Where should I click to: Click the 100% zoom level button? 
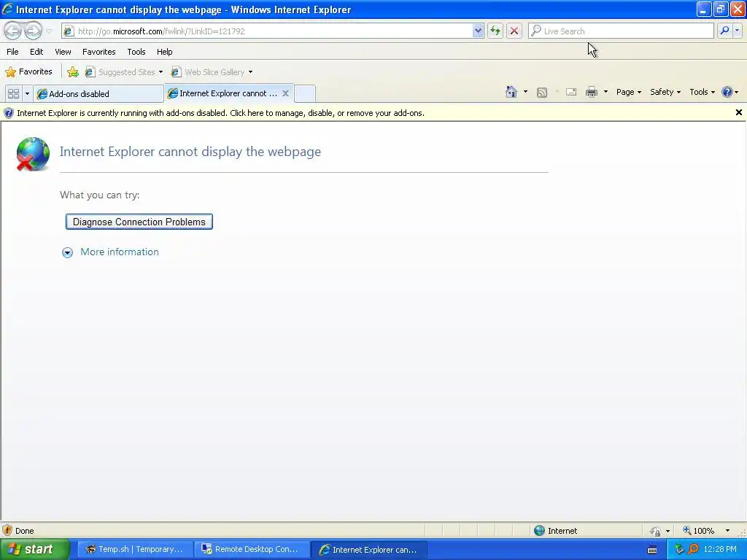pyautogui.click(x=698, y=531)
